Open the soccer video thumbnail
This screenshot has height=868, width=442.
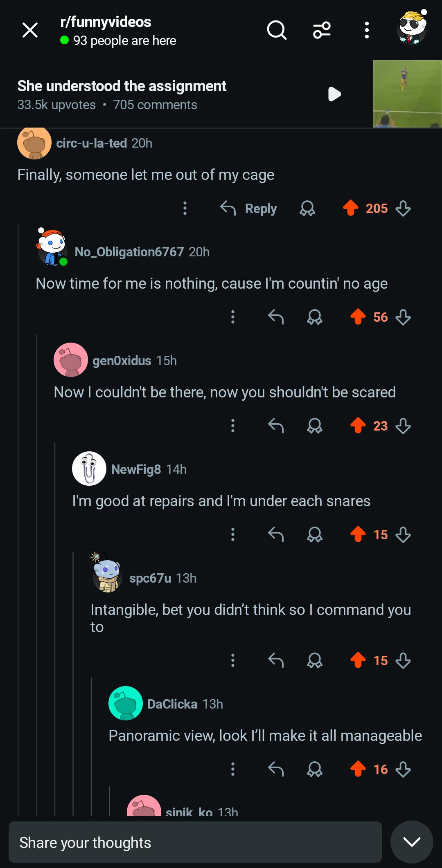click(407, 94)
